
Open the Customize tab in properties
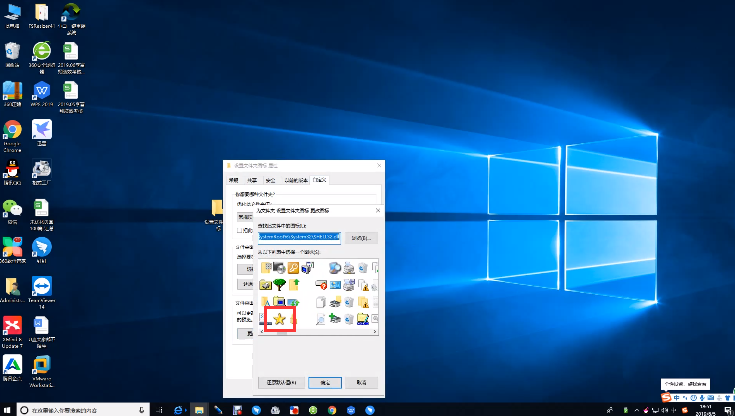click(x=321, y=180)
